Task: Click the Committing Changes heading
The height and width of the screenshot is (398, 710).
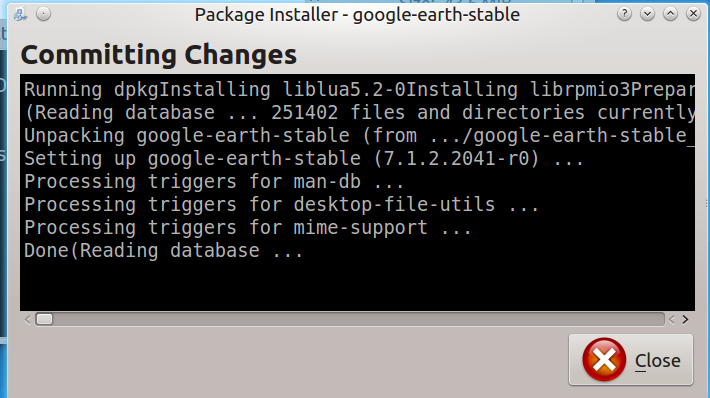Action: (x=158, y=55)
